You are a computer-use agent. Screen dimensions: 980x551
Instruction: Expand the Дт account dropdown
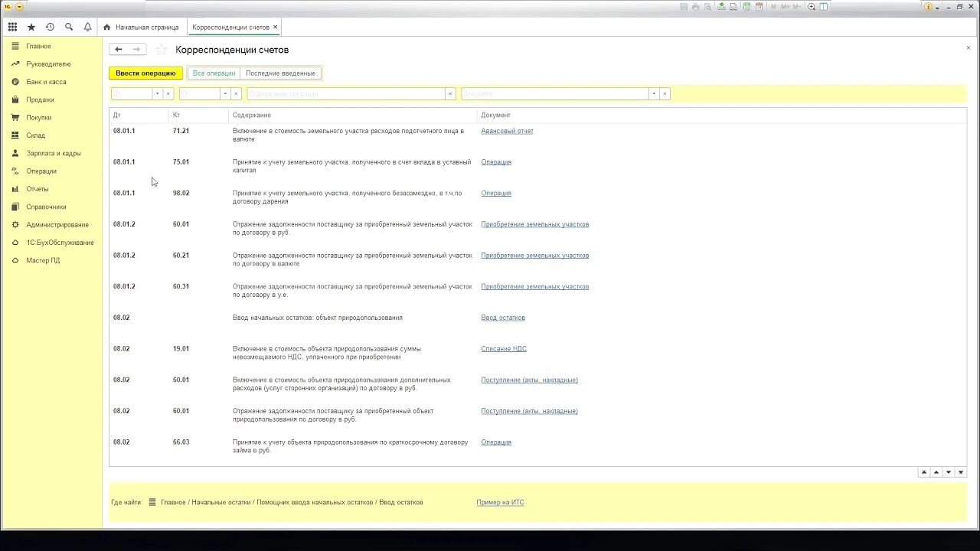point(157,93)
